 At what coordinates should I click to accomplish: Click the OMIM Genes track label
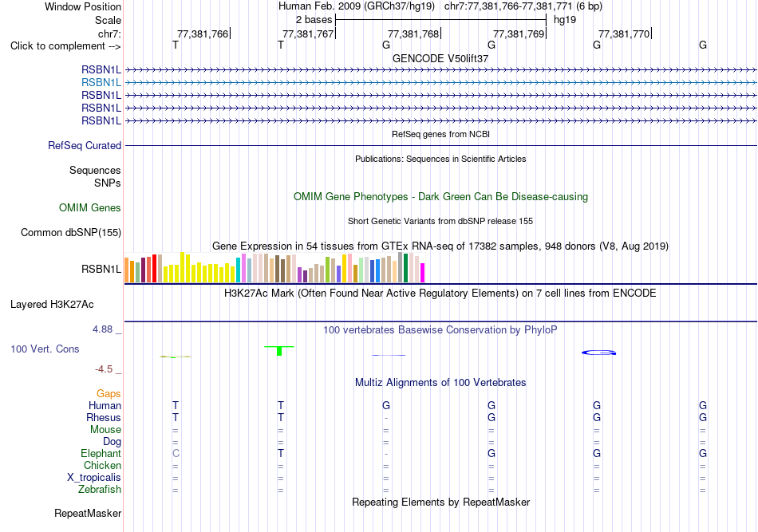[x=90, y=207]
